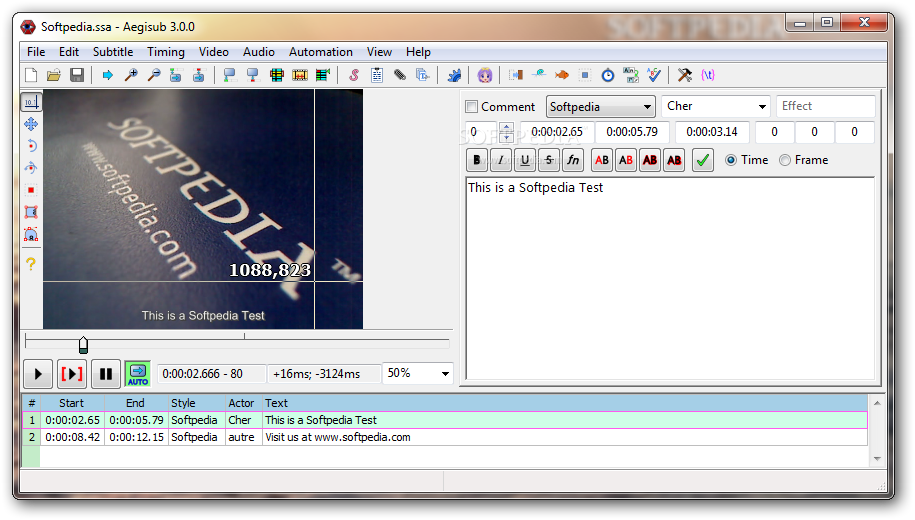The width and height of the screenshot is (915, 520).
Task: Create a new subtitle file
Action: (31, 75)
